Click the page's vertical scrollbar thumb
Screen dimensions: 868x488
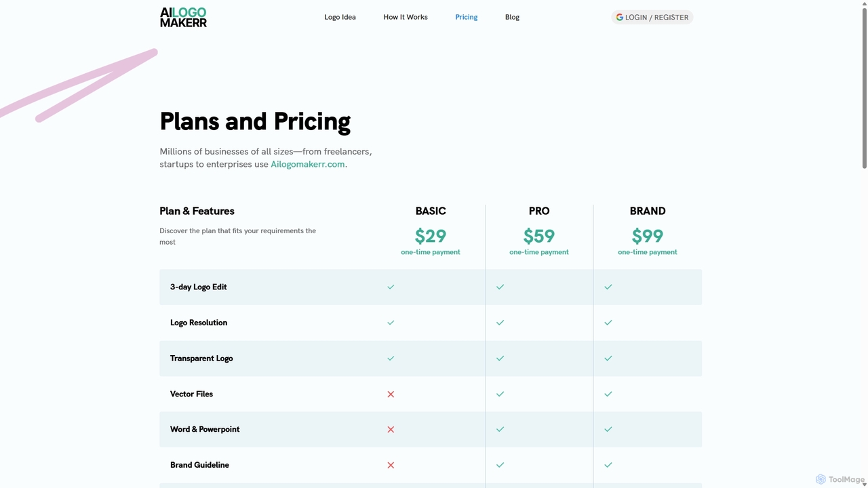(864, 88)
